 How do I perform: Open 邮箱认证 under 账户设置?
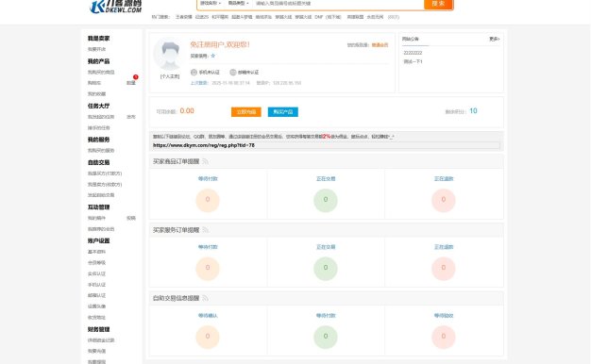point(97,295)
